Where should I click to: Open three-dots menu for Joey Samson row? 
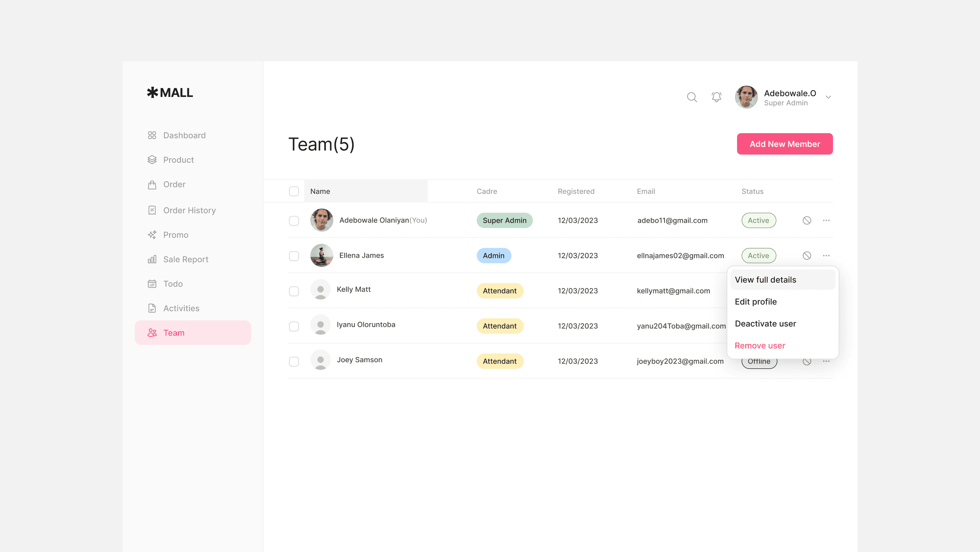[x=826, y=361]
